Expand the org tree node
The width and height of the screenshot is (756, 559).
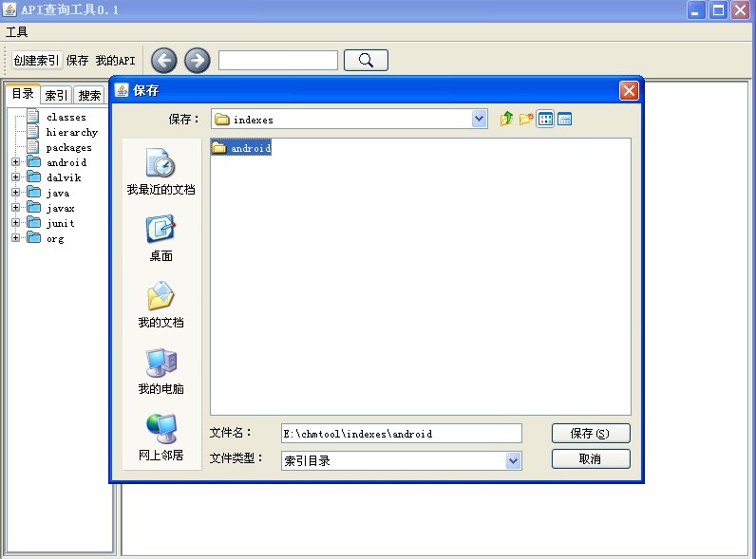(16, 238)
